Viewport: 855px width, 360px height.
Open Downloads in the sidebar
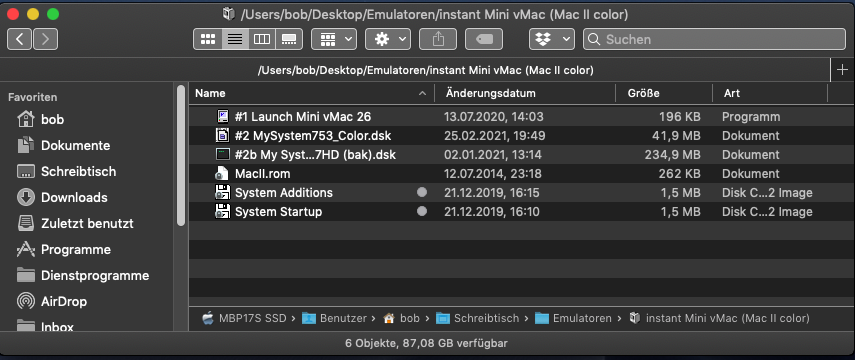pos(74,197)
